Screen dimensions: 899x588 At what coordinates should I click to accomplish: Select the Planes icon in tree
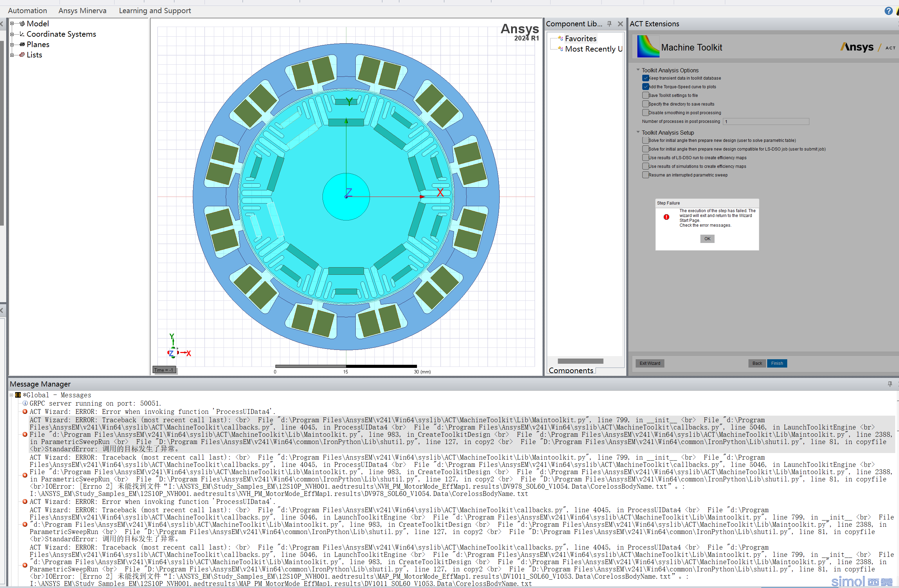point(22,45)
